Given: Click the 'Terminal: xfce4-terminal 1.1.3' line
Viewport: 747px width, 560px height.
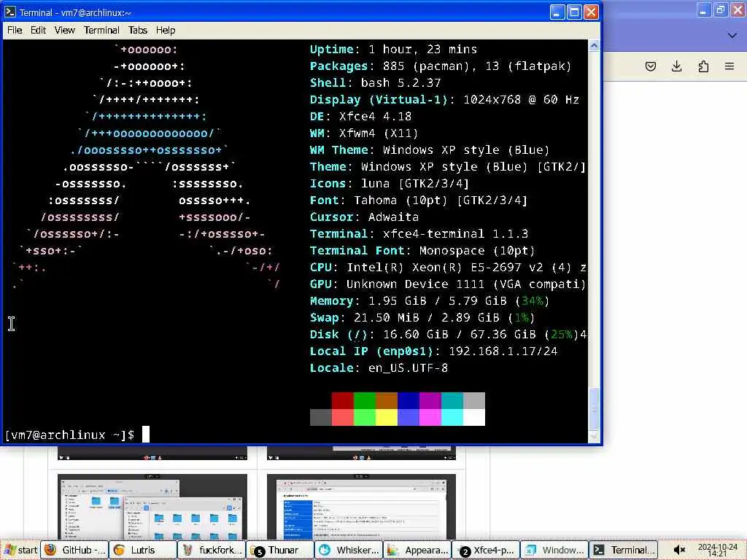Looking at the screenshot, I should [x=419, y=233].
